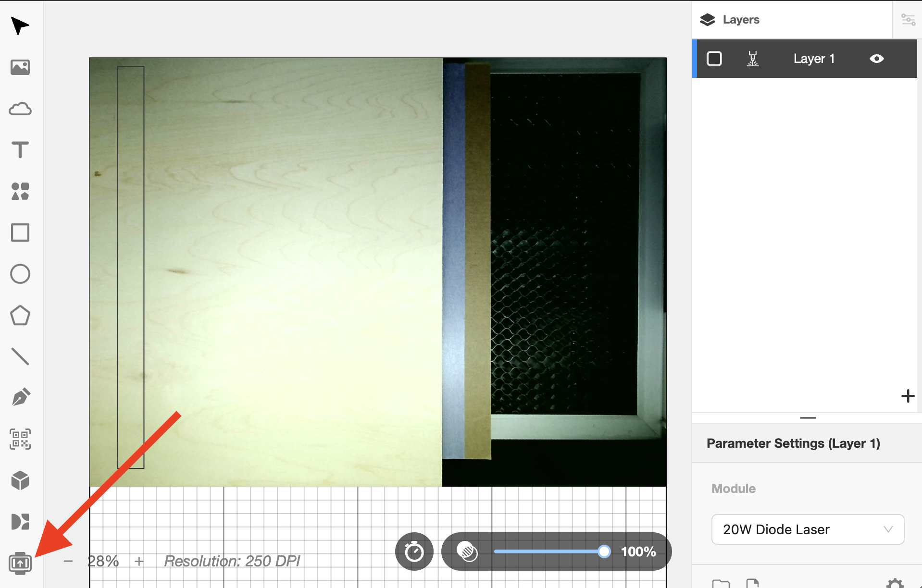Screen dimensions: 922x588
Task: Click the 28% zoom level
Action: [x=103, y=561]
